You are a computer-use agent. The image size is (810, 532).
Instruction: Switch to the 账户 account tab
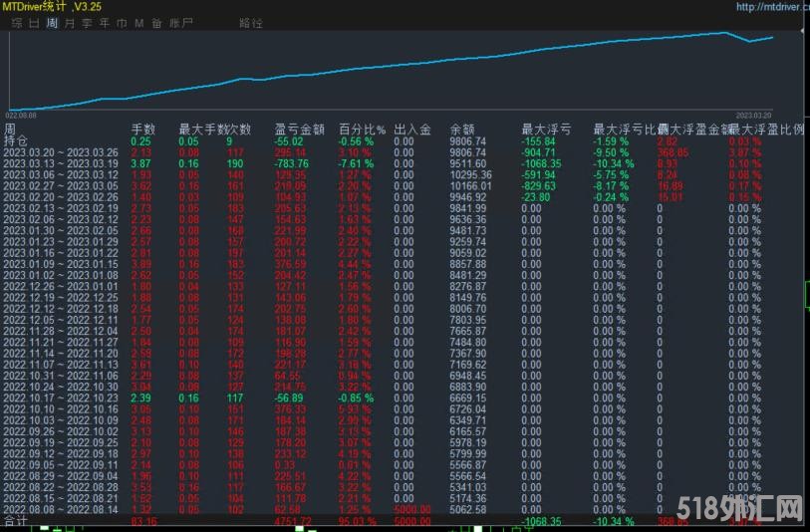(x=181, y=22)
